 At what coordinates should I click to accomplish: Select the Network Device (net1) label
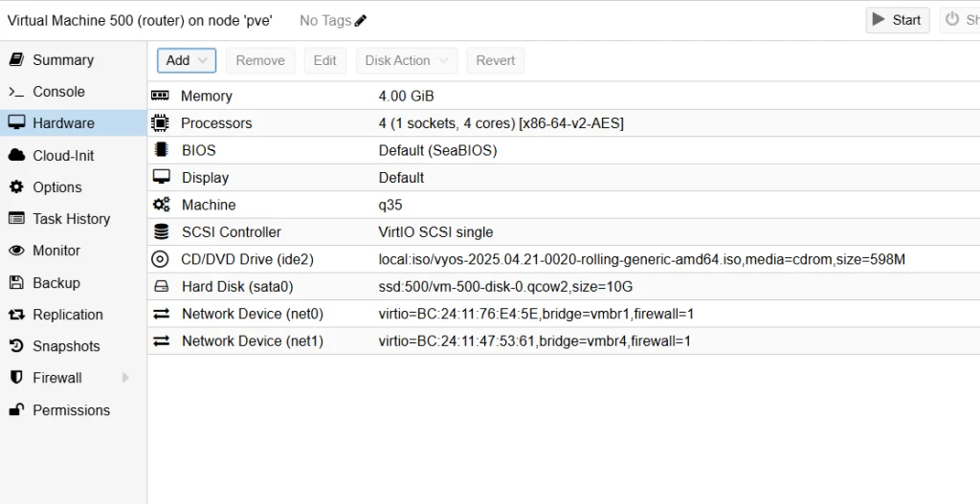click(253, 341)
